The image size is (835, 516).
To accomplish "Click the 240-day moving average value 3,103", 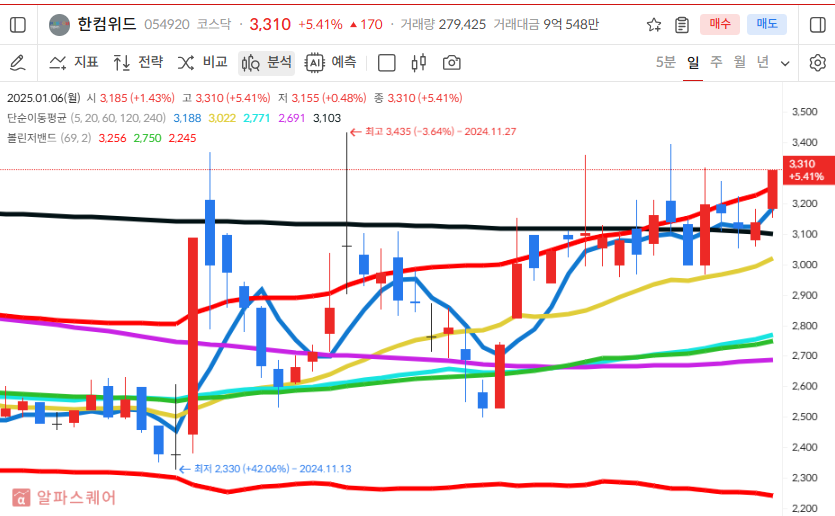I will coord(327,118).
